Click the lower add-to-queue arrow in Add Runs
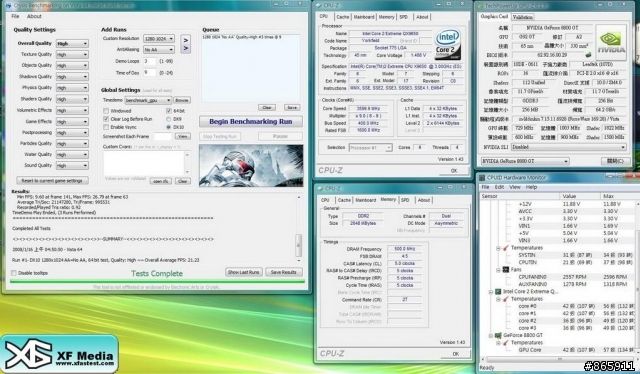Viewport: 640px width, 374px height. pos(186,49)
